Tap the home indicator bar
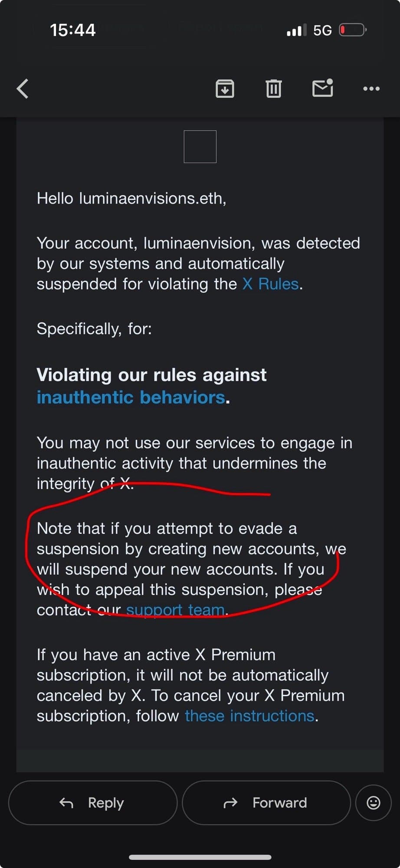The image size is (400, 868). pos(200,857)
